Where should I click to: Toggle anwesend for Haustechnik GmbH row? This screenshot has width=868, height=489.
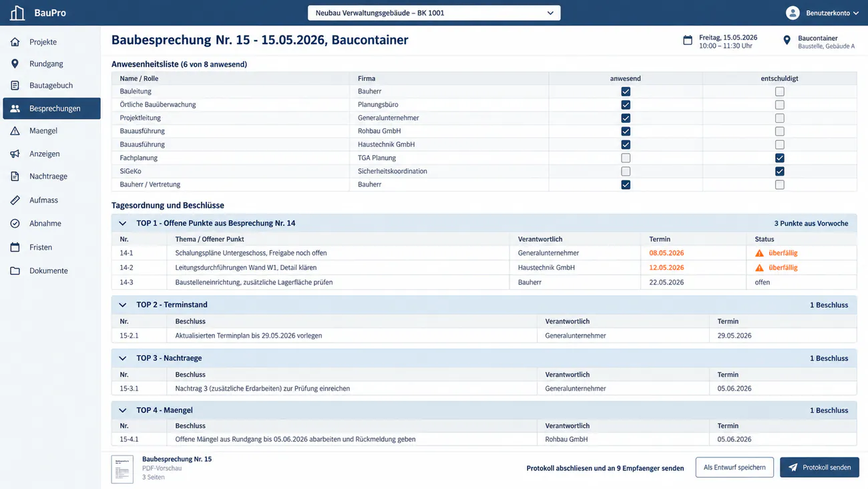coord(626,145)
